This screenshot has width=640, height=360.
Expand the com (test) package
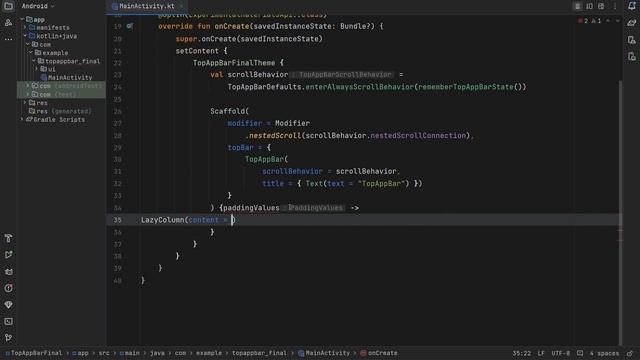coord(28,94)
